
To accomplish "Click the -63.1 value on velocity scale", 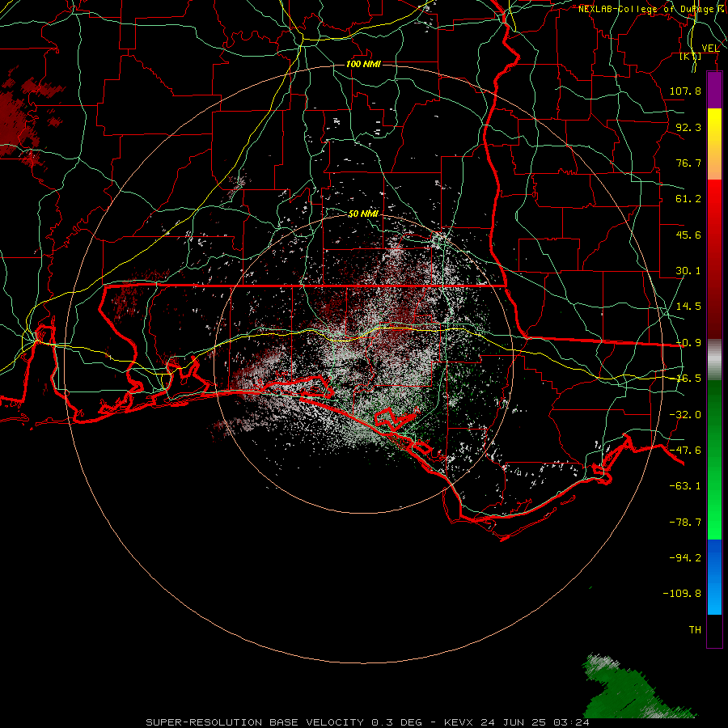I will point(685,486).
